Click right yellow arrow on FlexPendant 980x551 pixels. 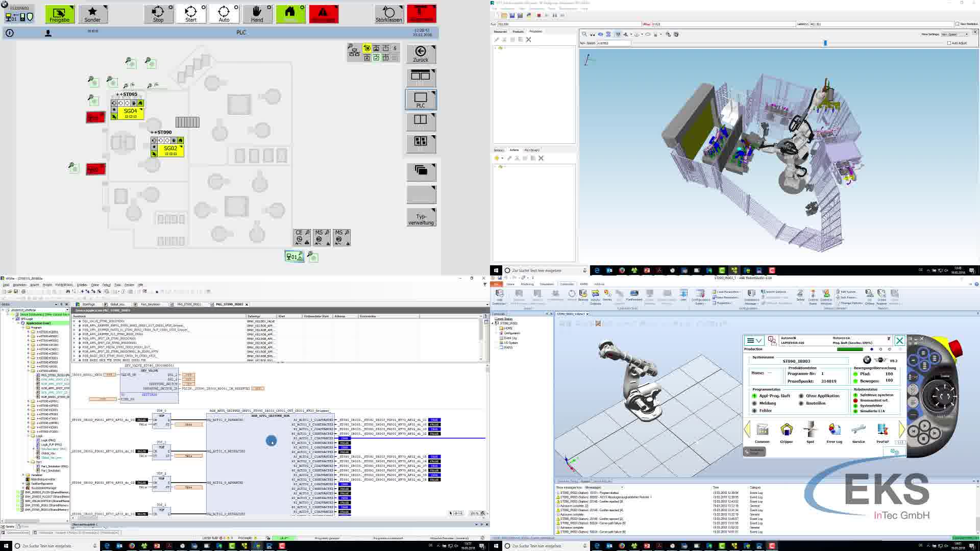click(901, 430)
